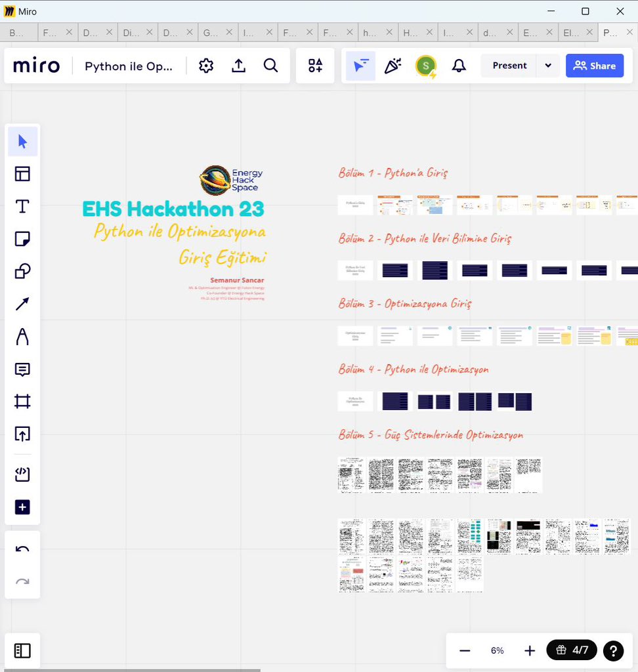Close the tab labeled G...
Viewport: 638px width, 672px height.
click(x=229, y=32)
